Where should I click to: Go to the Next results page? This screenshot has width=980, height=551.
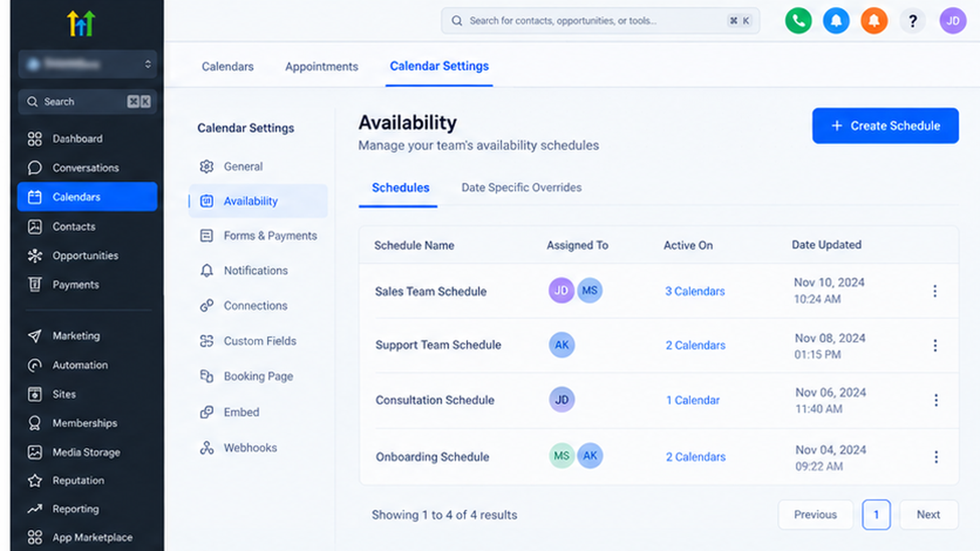(929, 514)
